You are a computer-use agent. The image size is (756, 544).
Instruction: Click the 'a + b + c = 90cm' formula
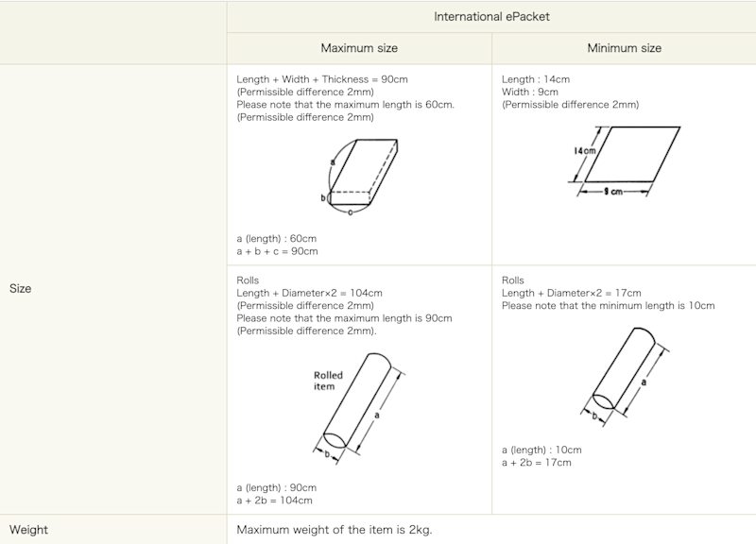coord(277,251)
